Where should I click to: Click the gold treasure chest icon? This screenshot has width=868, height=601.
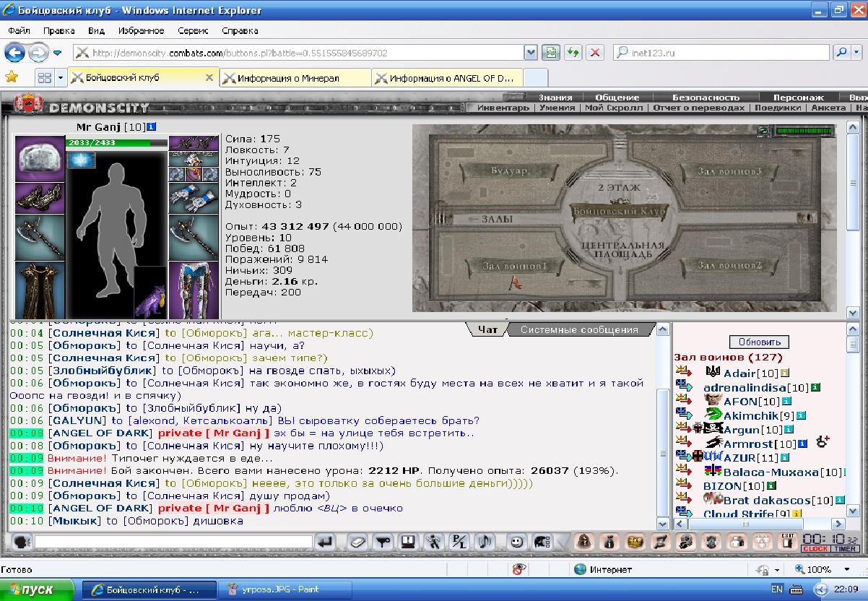(x=635, y=542)
